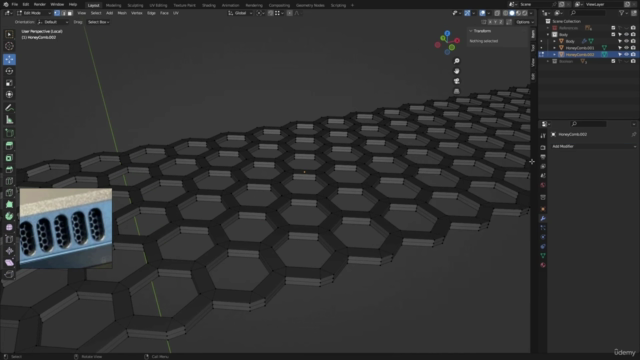Open the Render properties tab icon
The width and height of the screenshot is (640, 360).
click(543, 147)
